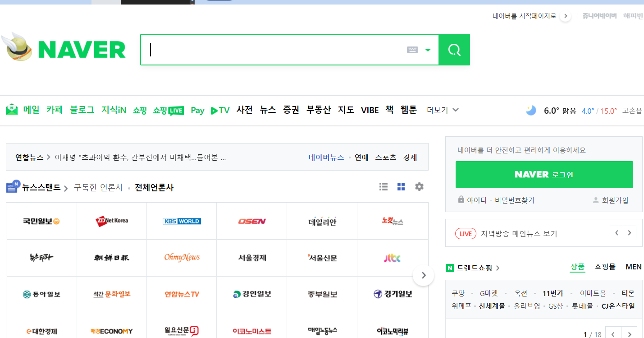
Task: Open 동아일보 publisher tile
Action: (x=41, y=294)
